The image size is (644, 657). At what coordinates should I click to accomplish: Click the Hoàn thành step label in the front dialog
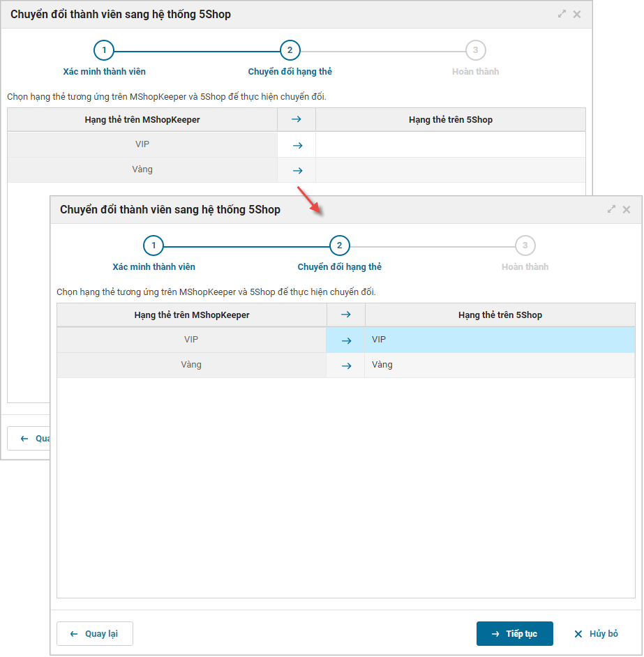(x=525, y=267)
